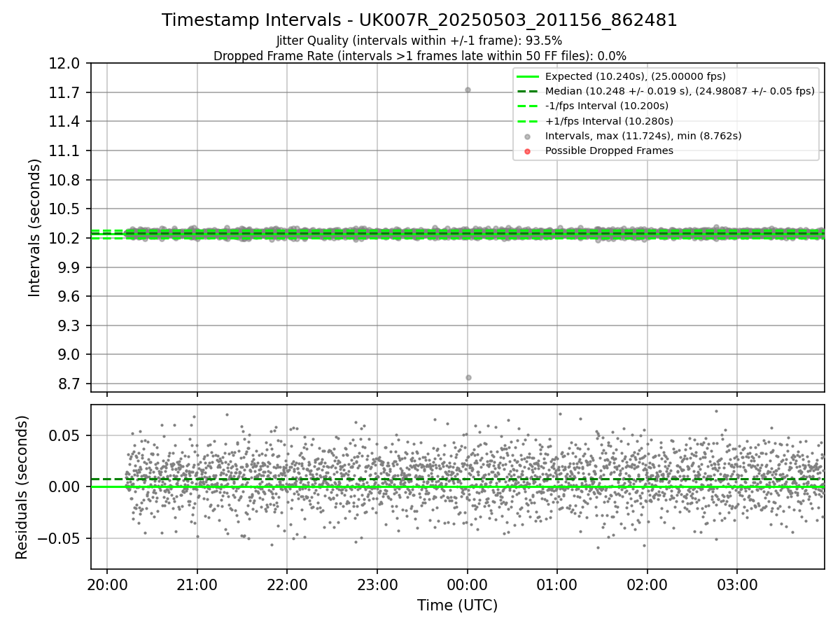The image size is (840, 630).
Task: Click the -1/fps Interval legend entry
Action: pyautogui.click(x=593, y=106)
